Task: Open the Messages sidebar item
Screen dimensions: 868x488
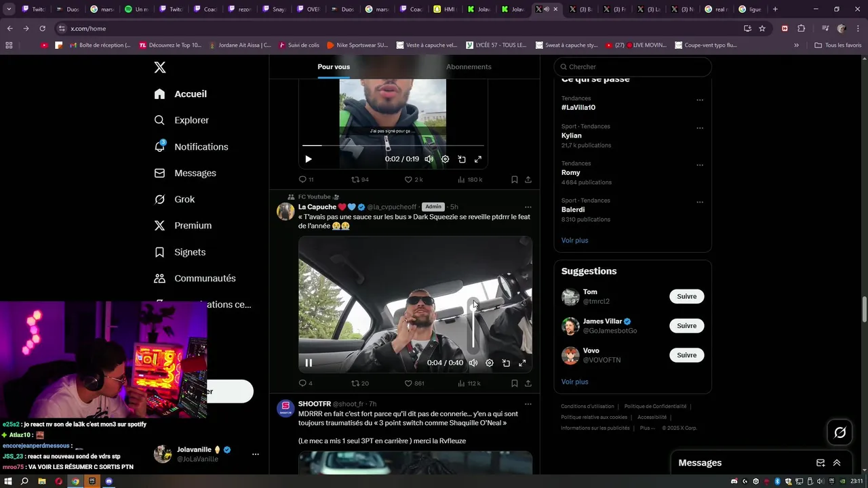Action: (x=185, y=173)
